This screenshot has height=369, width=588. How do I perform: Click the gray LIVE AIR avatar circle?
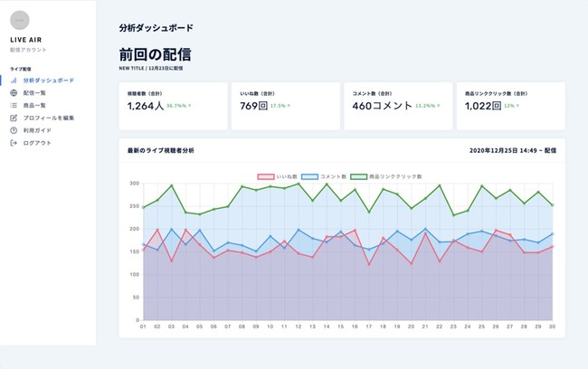(x=20, y=20)
